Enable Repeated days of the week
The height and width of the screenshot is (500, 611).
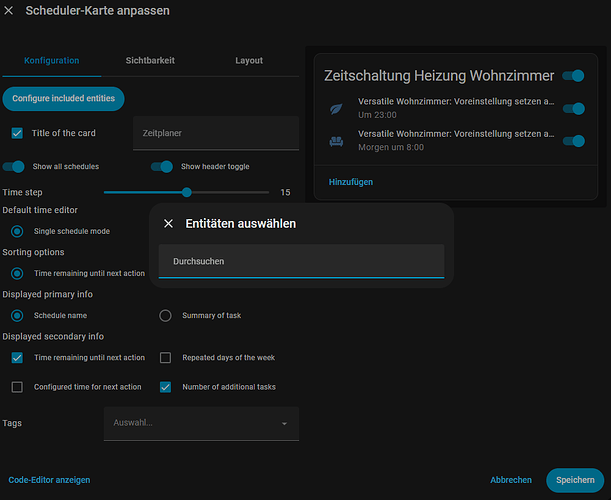point(166,357)
